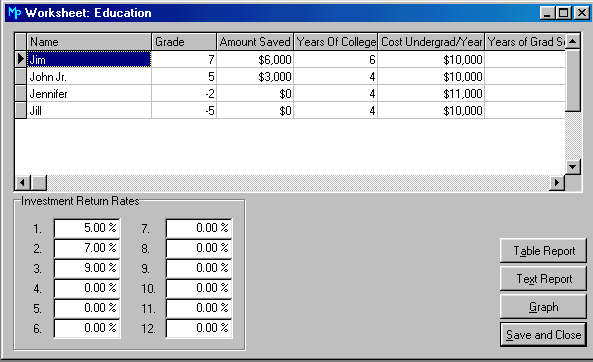Image resolution: width=593 pixels, height=362 pixels.
Task: Click Jim's Cost Undergrad/Year cell
Action: 431,59
